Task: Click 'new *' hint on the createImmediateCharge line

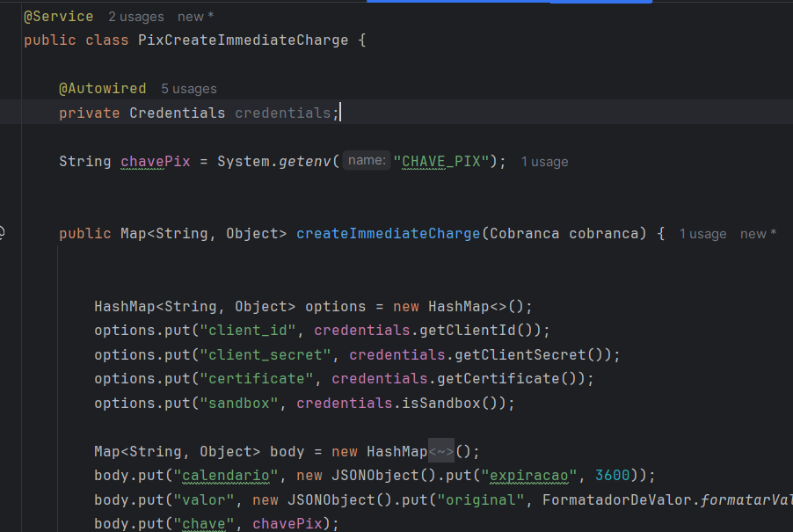Action: [758, 234]
